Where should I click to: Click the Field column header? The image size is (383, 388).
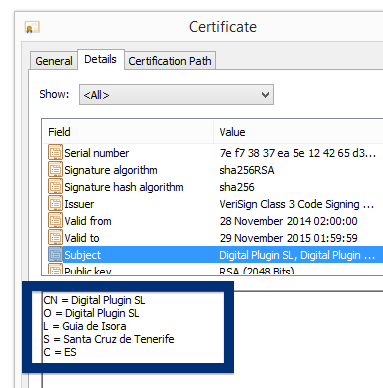point(128,132)
